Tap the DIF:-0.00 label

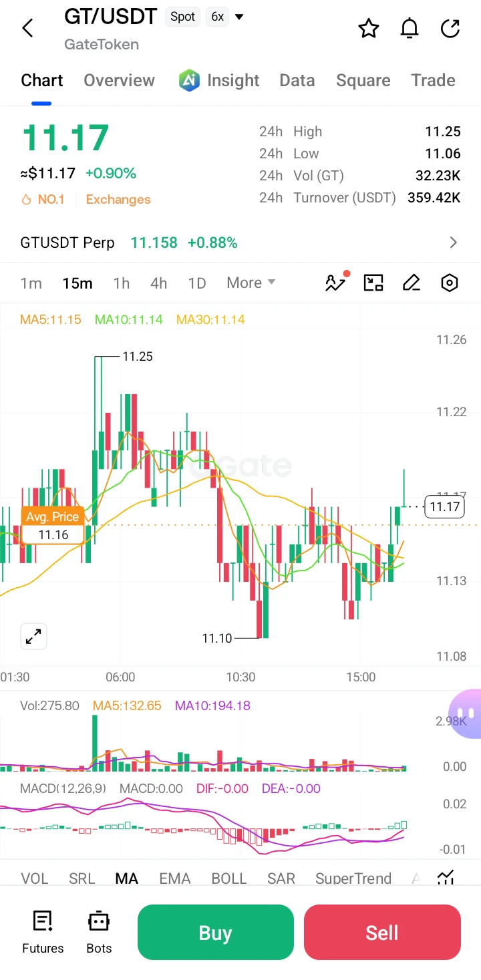coord(222,788)
